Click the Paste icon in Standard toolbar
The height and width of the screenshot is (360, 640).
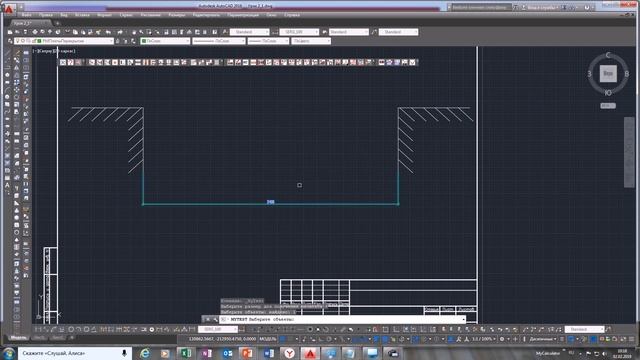point(83,32)
